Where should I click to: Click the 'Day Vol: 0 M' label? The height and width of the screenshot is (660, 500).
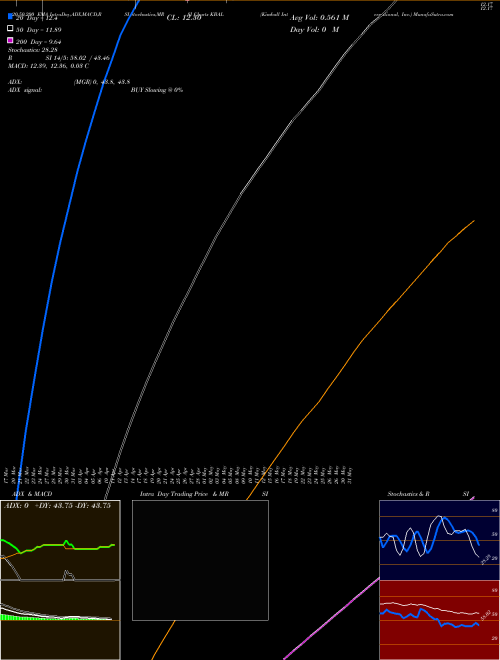pyautogui.click(x=314, y=29)
